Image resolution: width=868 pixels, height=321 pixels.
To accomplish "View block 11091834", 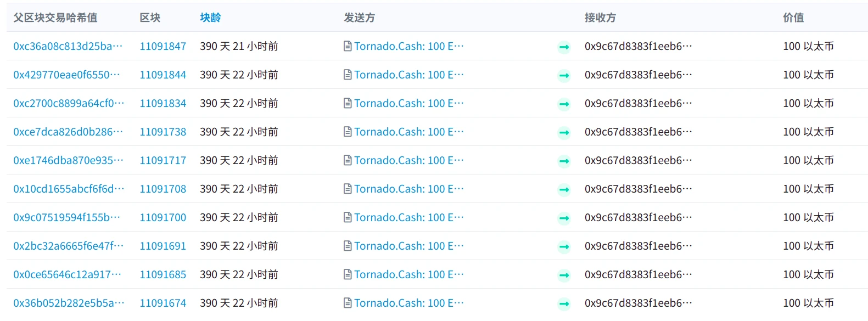I will pos(163,103).
